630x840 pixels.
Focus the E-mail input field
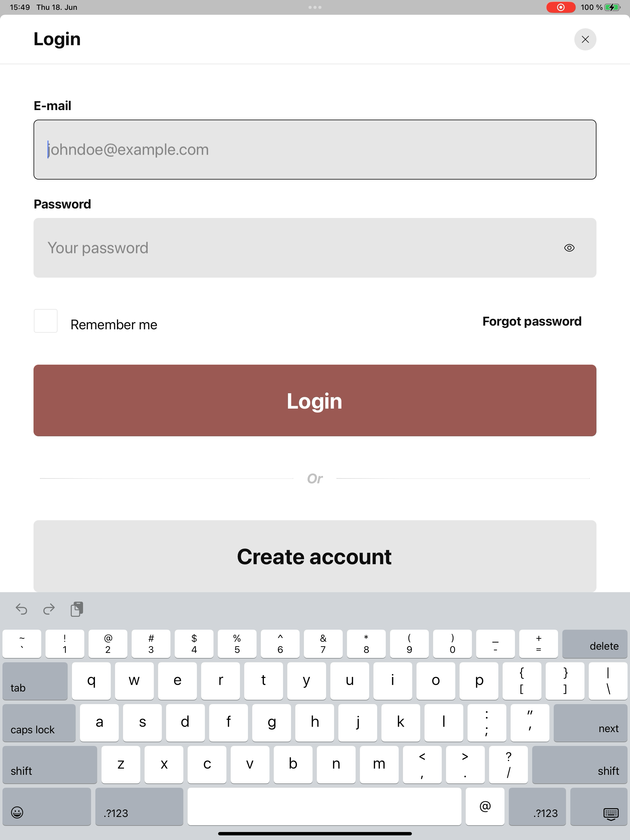point(315,150)
